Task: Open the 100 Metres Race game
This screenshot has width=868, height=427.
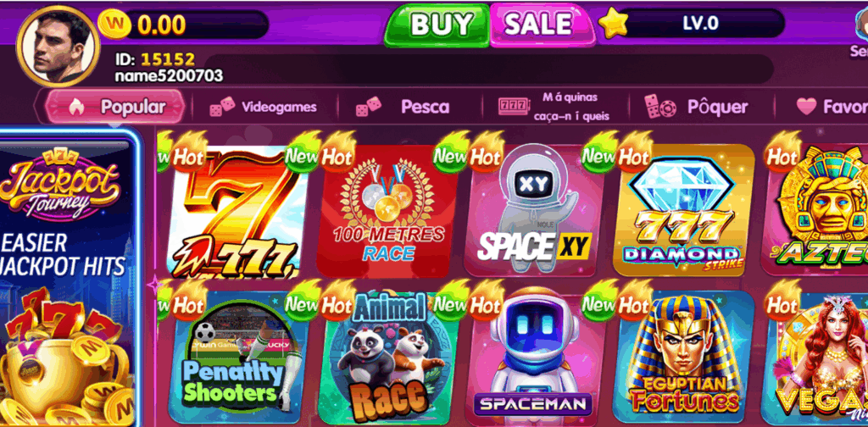Action: pyautogui.click(x=387, y=211)
